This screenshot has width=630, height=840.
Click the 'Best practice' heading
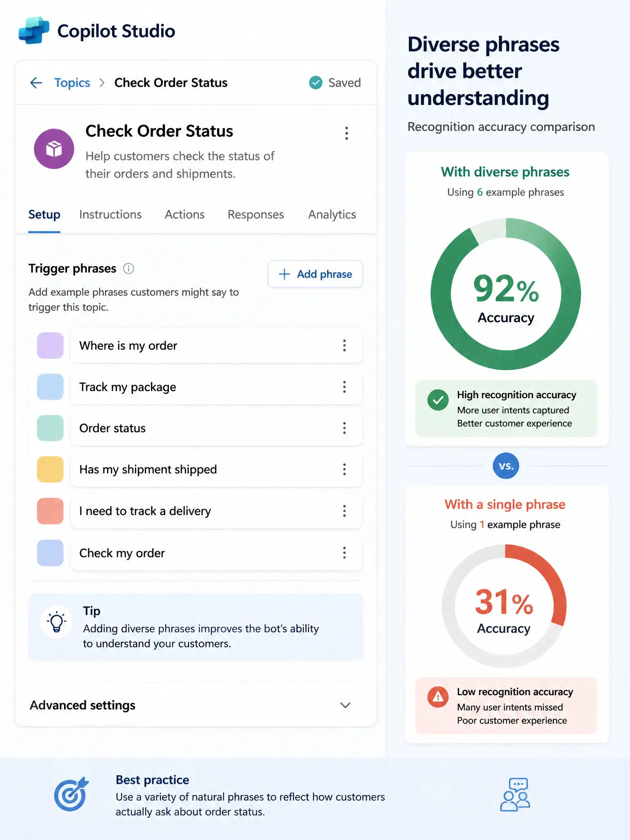pyautogui.click(x=152, y=780)
